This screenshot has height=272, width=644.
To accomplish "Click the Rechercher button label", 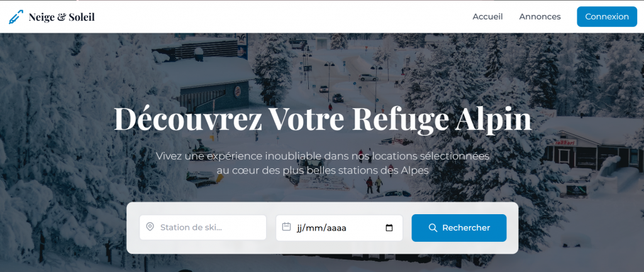I will 466,227.
